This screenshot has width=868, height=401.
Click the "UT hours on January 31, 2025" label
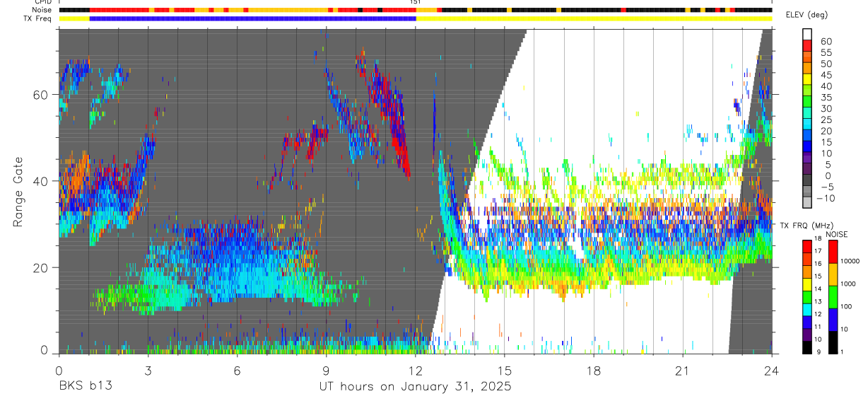tap(415, 386)
